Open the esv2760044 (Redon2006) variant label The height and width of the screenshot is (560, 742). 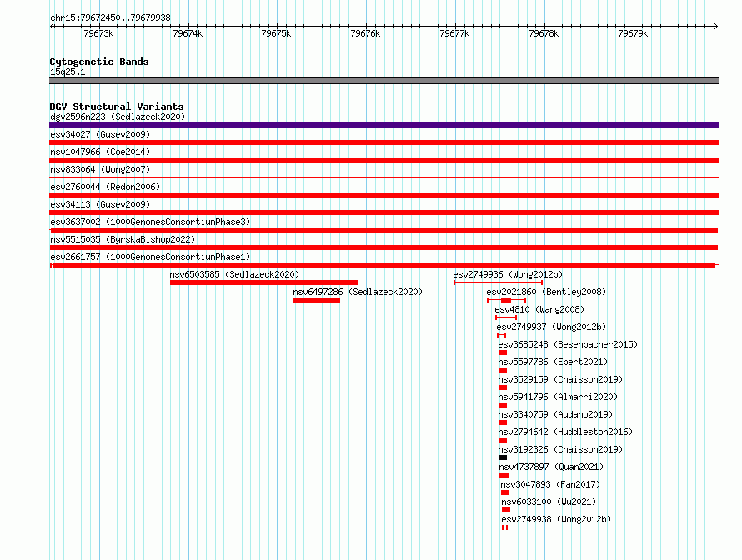coord(105,187)
